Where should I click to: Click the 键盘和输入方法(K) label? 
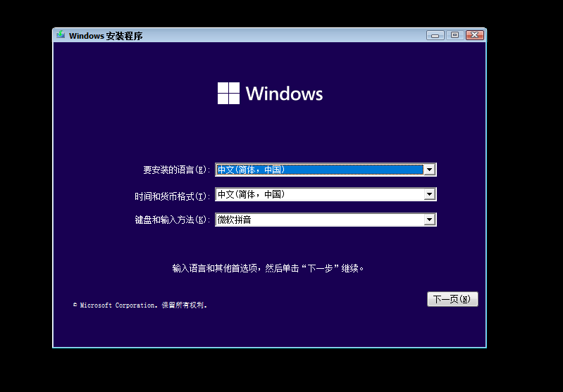coord(172,220)
